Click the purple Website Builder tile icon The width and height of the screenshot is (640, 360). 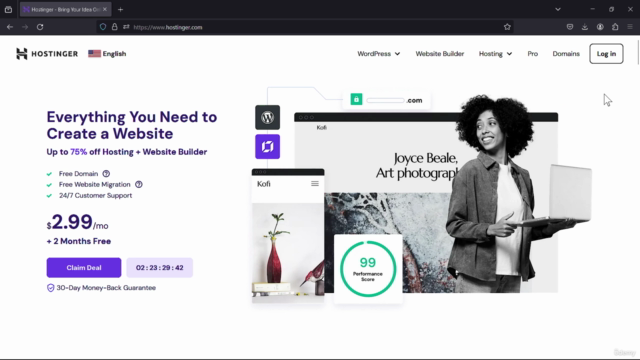pos(267,147)
